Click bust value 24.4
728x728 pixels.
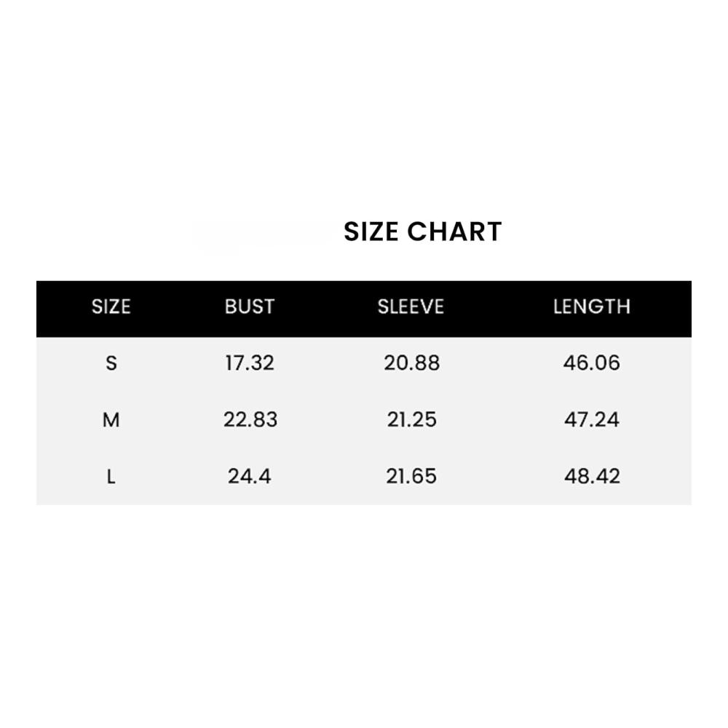click(x=249, y=477)
